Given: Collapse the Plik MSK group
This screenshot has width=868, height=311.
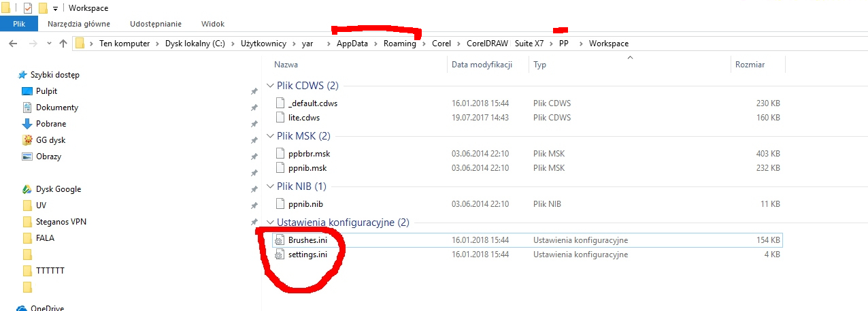Looking at the screenshot, I should [270, 136].
